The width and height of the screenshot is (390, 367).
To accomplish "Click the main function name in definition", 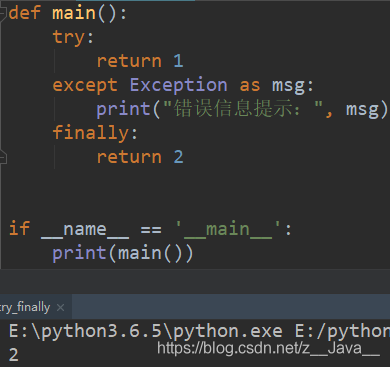I will (x=74, y=13).
